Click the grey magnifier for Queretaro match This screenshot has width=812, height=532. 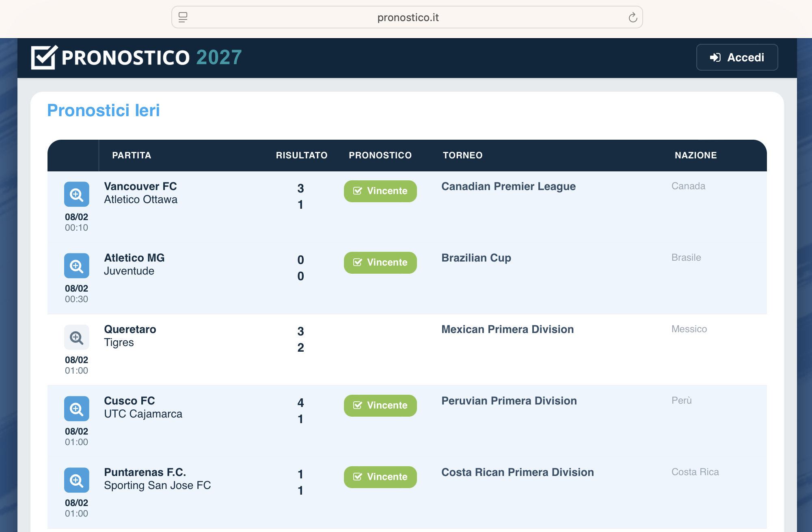click(x=76, y=337)
